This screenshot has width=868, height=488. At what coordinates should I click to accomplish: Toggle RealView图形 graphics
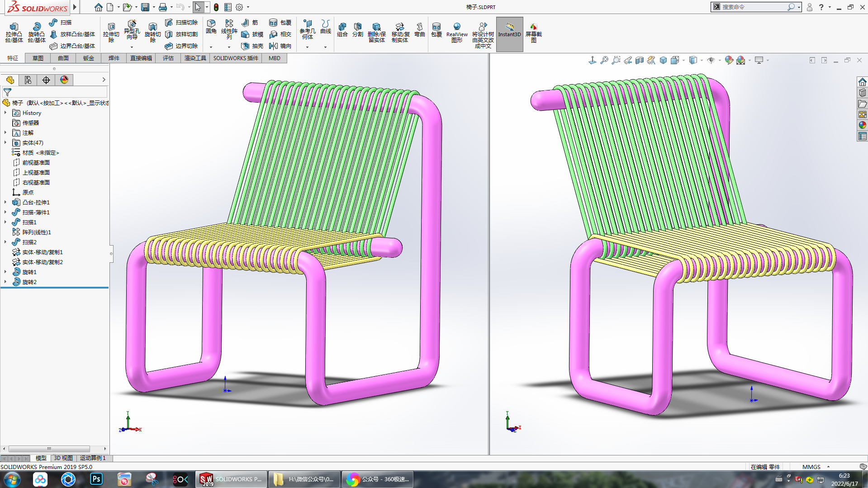[x=457, y=33]
